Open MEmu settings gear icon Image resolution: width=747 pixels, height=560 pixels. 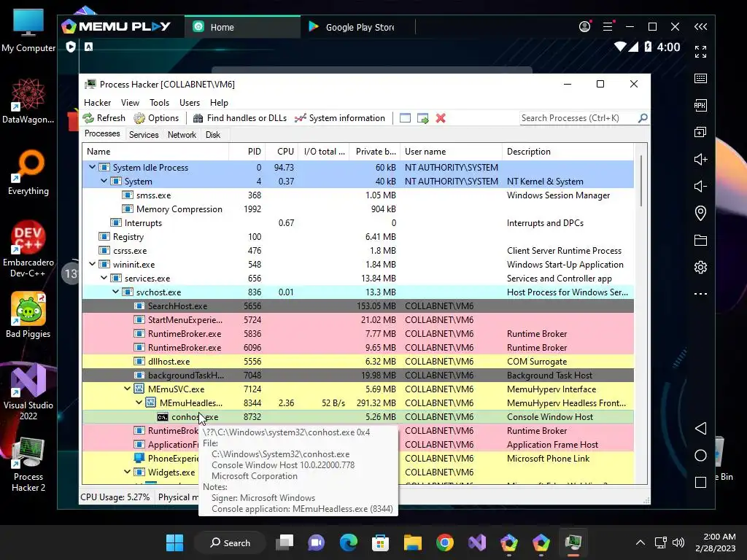(700, 267)
